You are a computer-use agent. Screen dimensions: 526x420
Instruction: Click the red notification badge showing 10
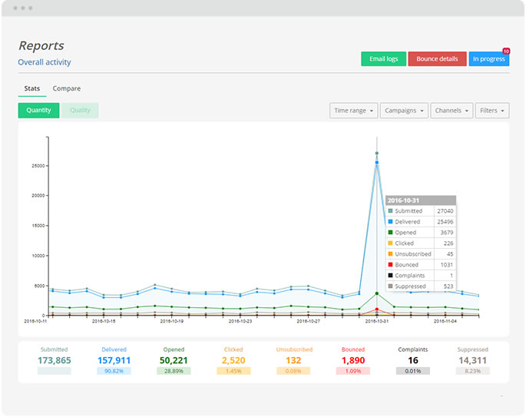[x=505, y=51]
